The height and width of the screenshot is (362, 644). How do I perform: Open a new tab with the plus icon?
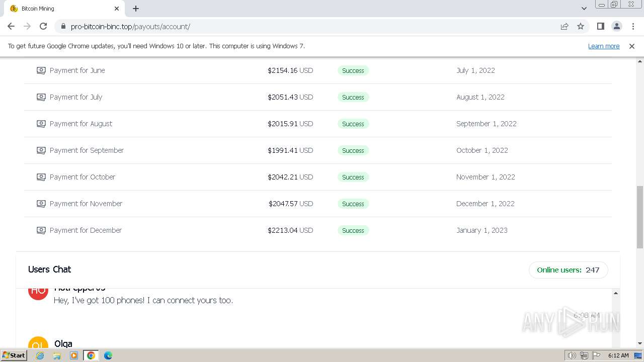(136, 9)
